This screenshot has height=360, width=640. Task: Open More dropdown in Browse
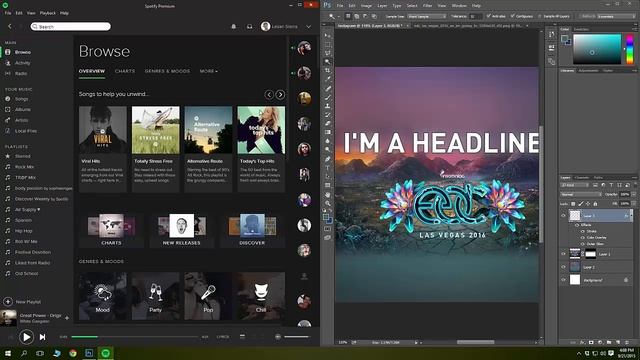pos(209,71)
